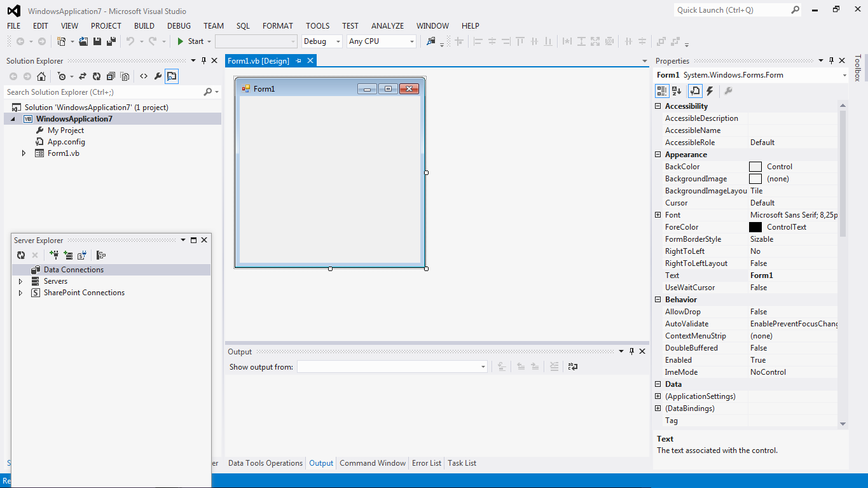
Task: Switch Properties to Categorized view
Action: [x=662, y=90]
